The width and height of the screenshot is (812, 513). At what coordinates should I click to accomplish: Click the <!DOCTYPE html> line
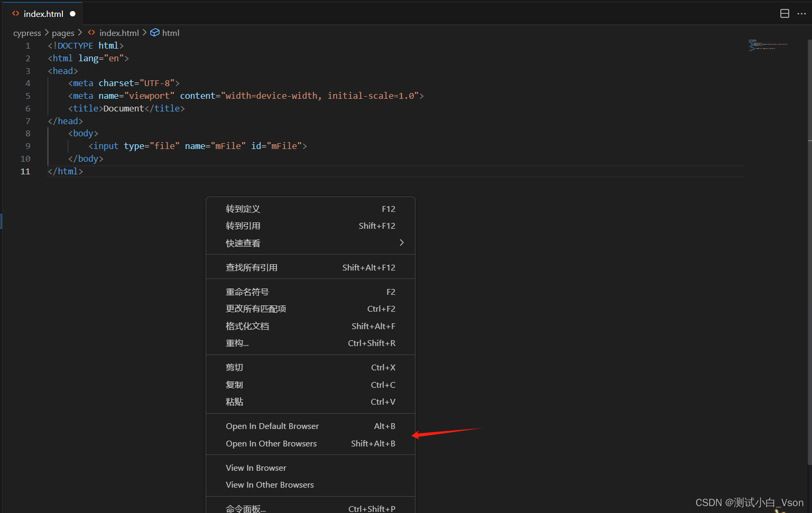click(86, 45)
